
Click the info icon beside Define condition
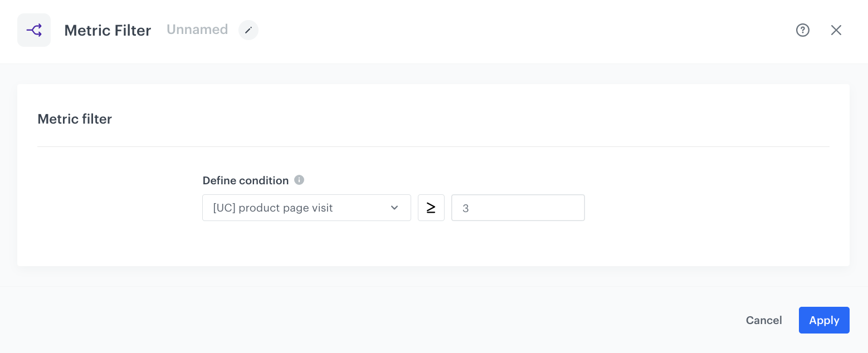(x=299, y=180)
